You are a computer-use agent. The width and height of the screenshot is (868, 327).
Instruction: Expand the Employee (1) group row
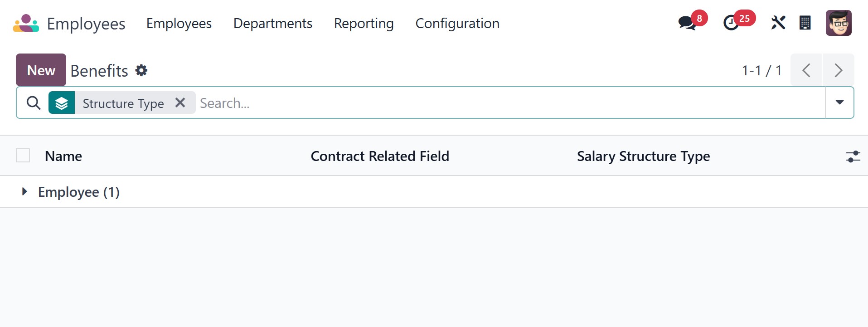click(x=25, y=192)
